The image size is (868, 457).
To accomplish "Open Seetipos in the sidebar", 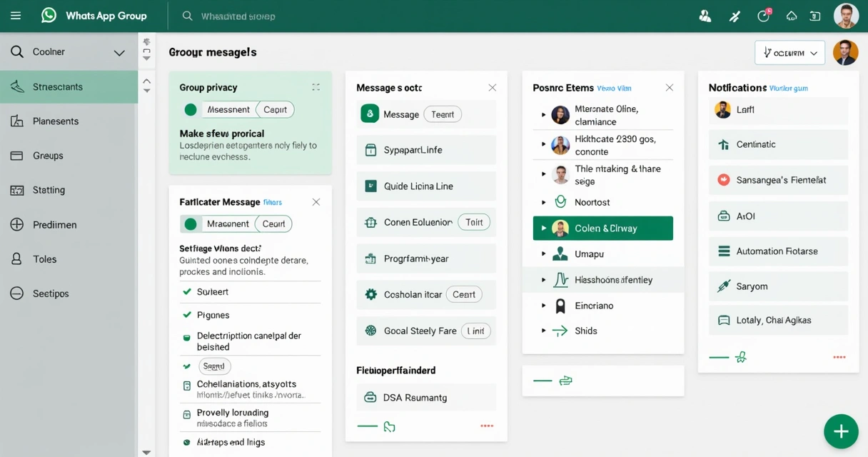I will point(69,293).
